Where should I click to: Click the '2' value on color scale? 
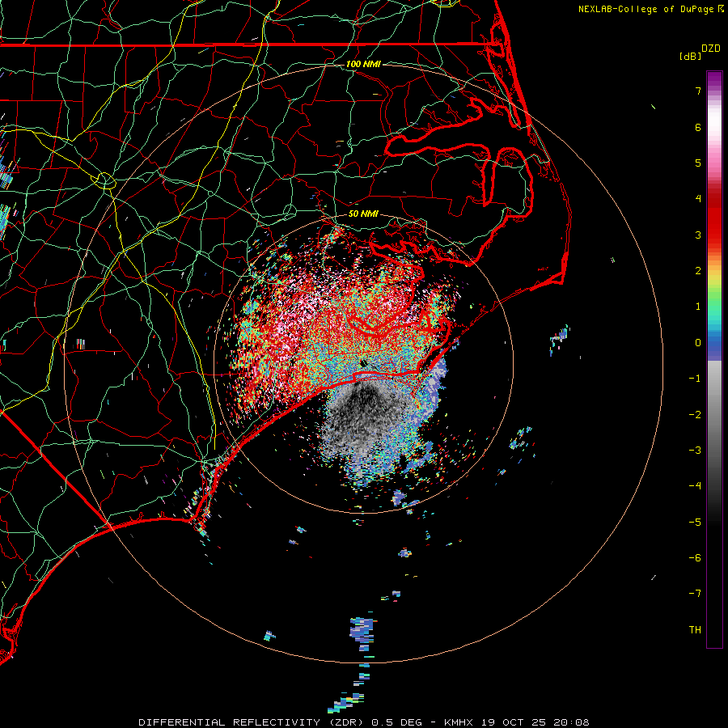pos(698,271)
